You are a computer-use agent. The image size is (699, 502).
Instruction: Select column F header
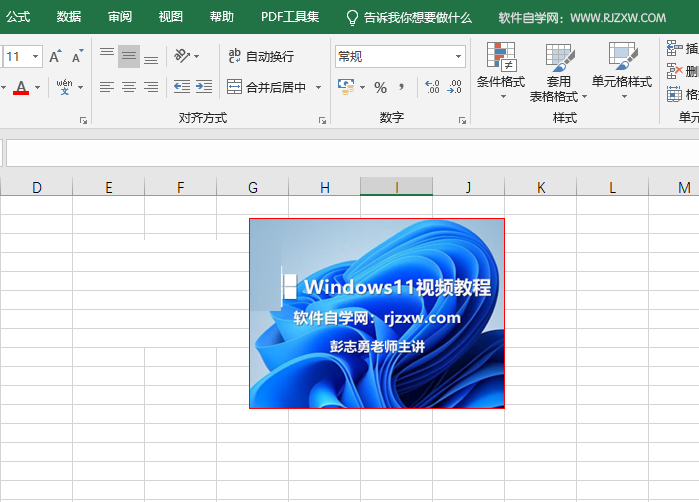click(x=181, y=187)
